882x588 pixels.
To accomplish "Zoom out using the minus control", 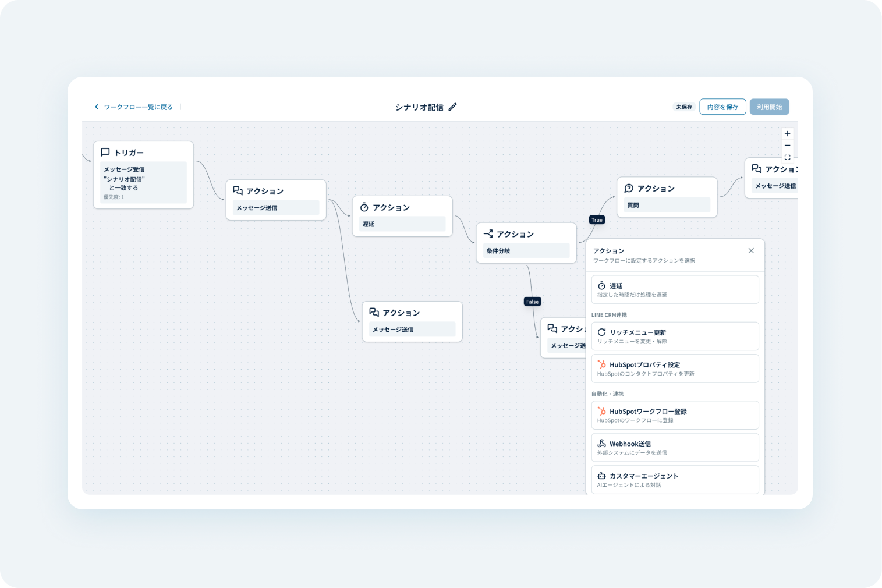I will pos(787,145).
